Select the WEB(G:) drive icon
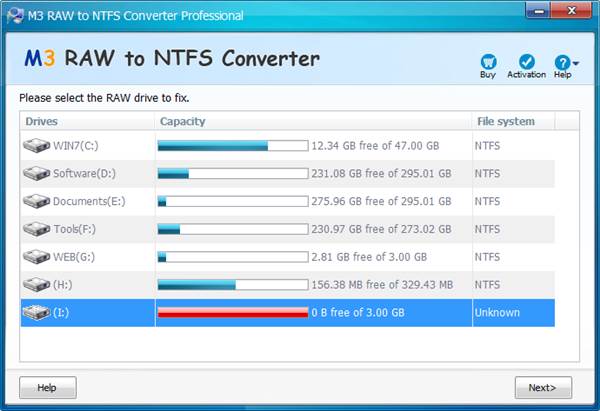This screenshot has width=600, height=411. point(36,257)
